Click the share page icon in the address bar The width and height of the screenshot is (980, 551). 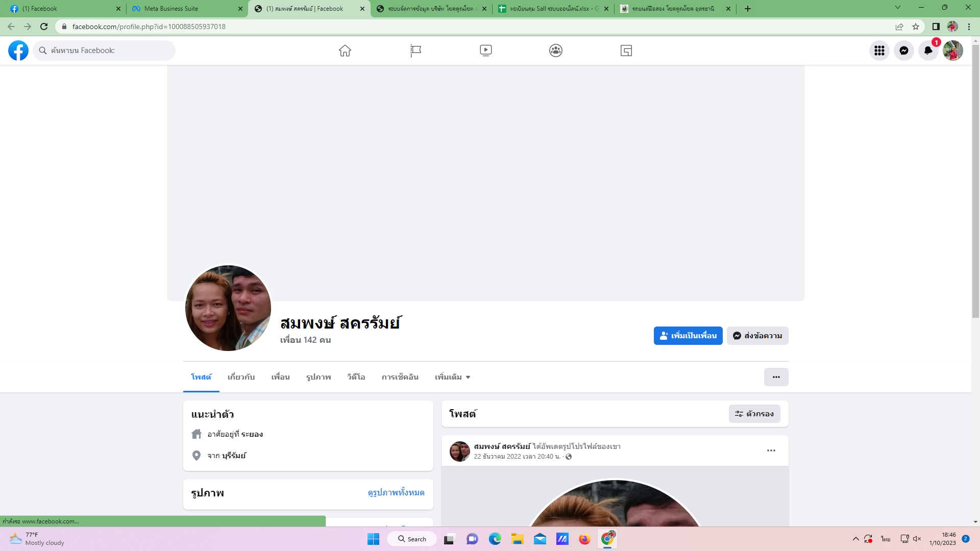pos(899,27)
